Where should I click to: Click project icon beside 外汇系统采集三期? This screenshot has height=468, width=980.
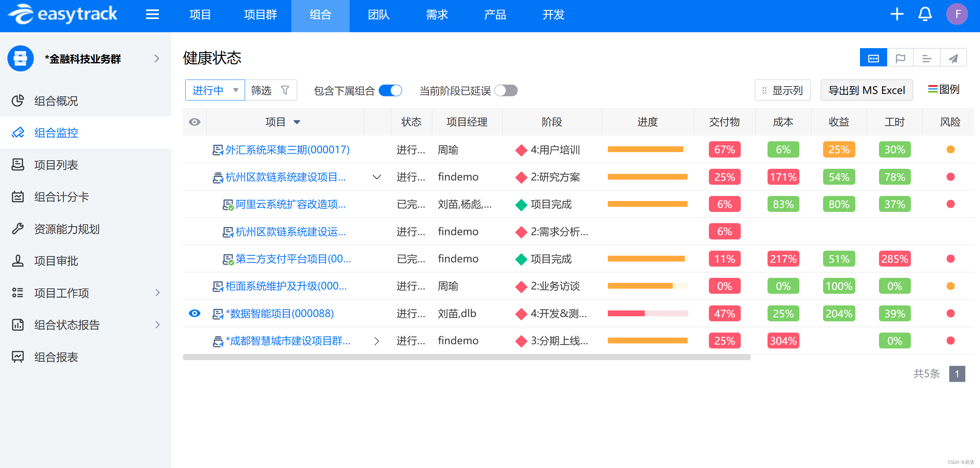218,150
